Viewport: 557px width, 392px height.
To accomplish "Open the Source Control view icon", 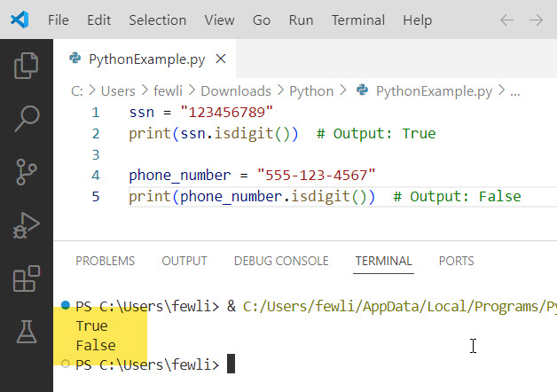I will [26, 172].
